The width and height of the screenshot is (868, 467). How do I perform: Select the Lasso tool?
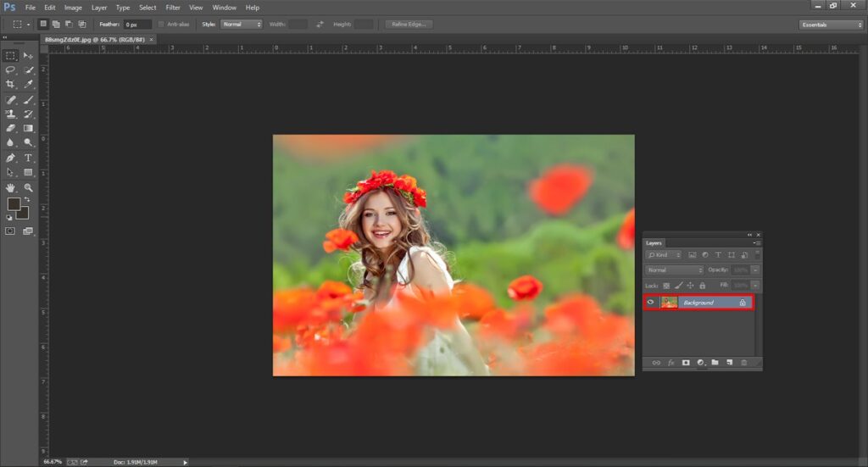10,70
